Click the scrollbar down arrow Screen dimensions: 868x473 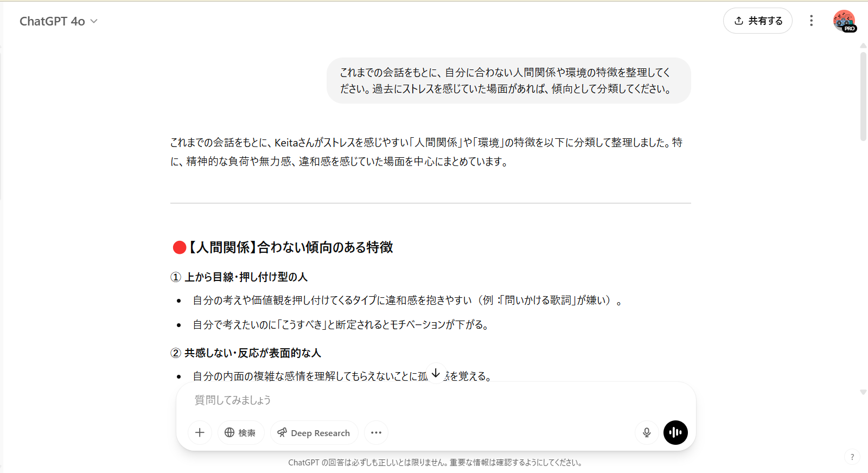pyautogui.click(x=863, y=392)
